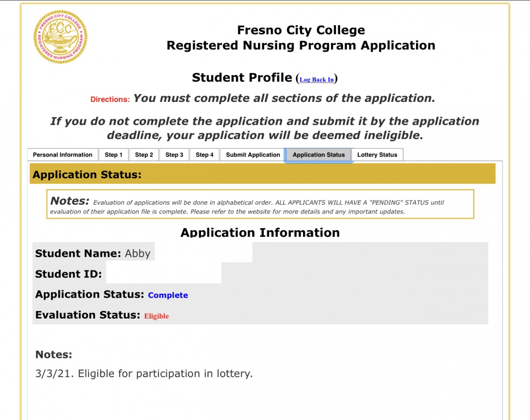Select the Step 3 tab

[x=174, y=155]
